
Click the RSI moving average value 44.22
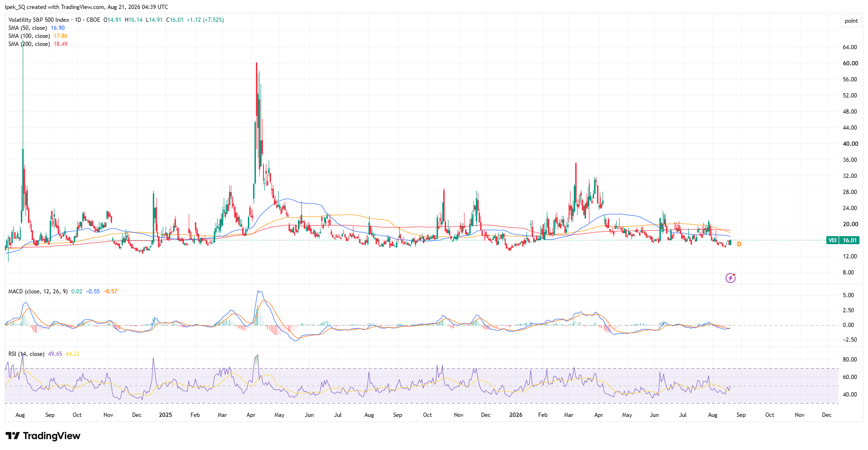click(x=72, y=354)
